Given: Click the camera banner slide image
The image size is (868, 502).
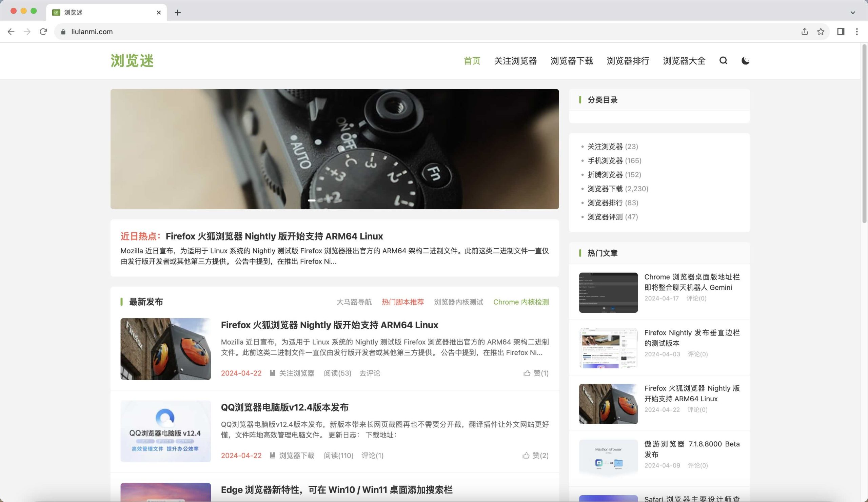Looking at the screenshot, I should (x=334, y=149).
